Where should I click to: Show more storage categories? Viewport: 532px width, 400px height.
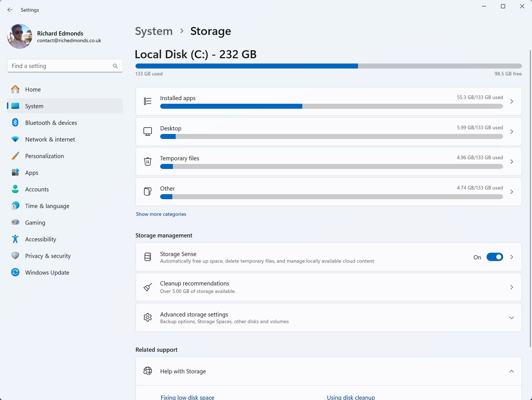click(161, 214)
